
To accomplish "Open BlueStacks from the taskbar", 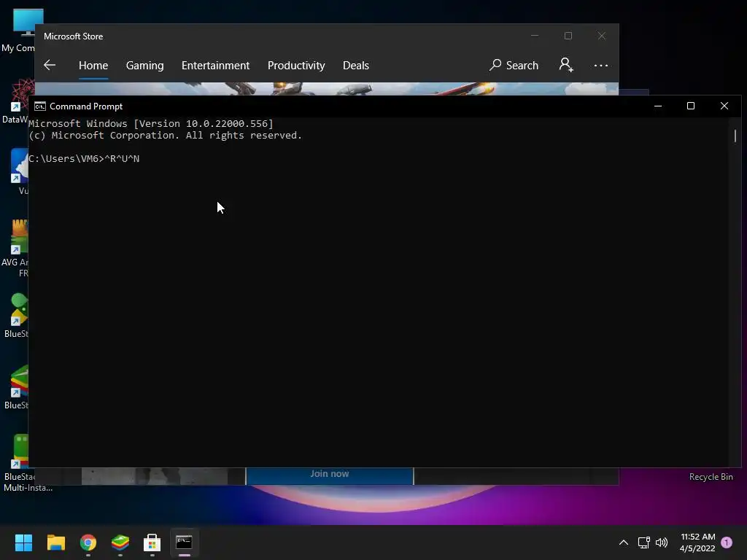I will coord(120,542).
